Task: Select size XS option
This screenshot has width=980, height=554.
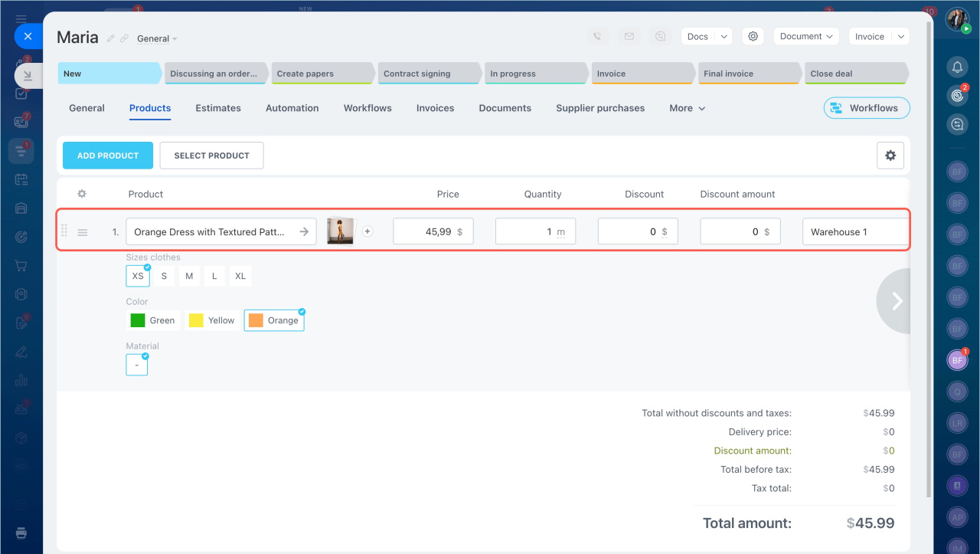Action: coord(138,276)
